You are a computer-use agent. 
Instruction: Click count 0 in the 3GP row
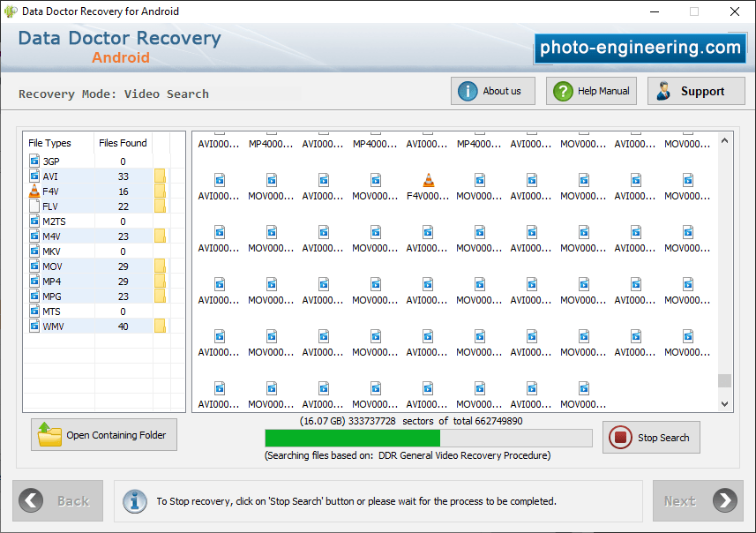point(123,161)
